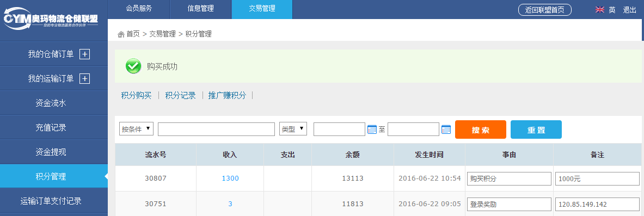Click the search keyword input field
This screenshot has width=644, height=216.
pyautogui.click(x=217, y=129)
